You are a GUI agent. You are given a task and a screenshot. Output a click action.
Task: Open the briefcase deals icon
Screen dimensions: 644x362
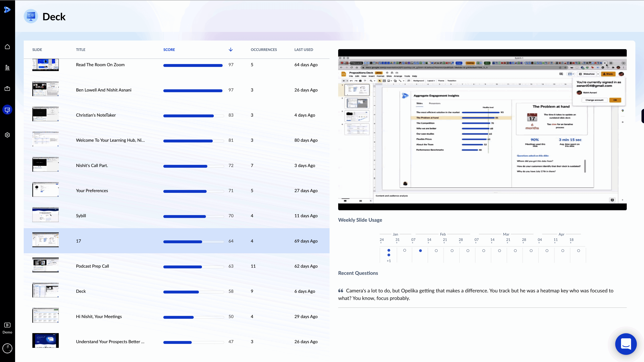[x=7, y=89]
